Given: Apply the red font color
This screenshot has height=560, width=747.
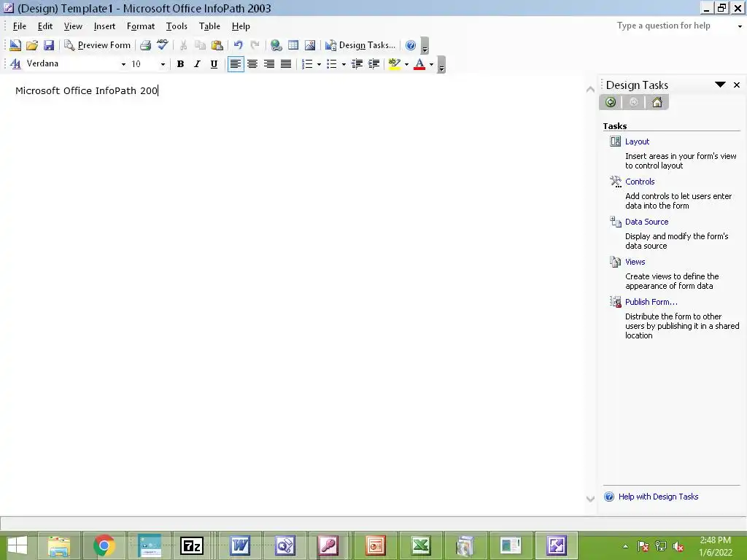Looking at the screenshot, I should (419, 64).
